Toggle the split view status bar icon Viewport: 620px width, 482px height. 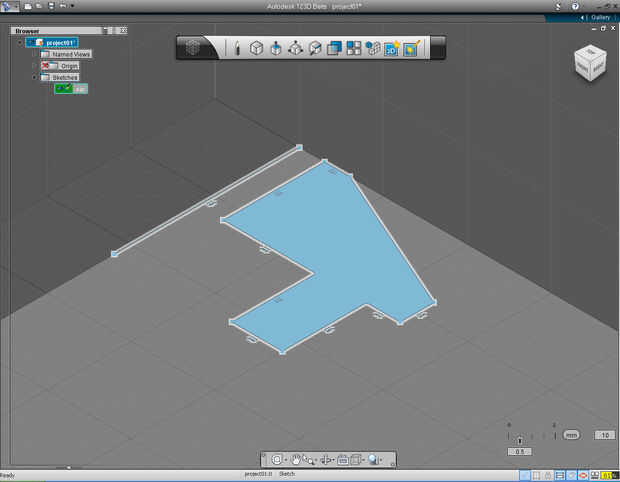[536, 476]
